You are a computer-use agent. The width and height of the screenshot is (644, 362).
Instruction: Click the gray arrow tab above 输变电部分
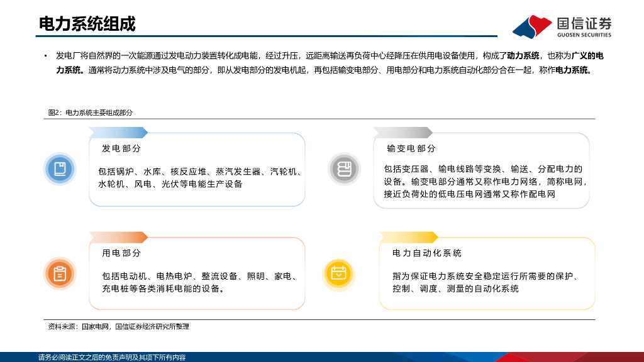(403, 133)
